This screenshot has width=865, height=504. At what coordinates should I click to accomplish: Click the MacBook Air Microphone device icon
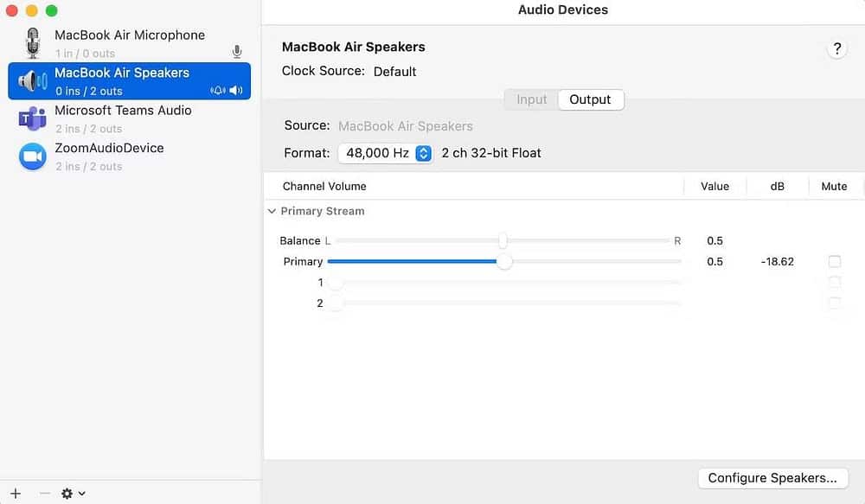click(x=32, y=41)
